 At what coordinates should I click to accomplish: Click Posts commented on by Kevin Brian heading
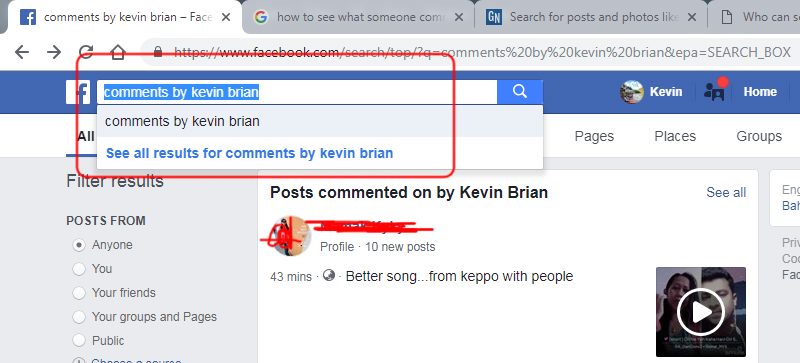409,192
